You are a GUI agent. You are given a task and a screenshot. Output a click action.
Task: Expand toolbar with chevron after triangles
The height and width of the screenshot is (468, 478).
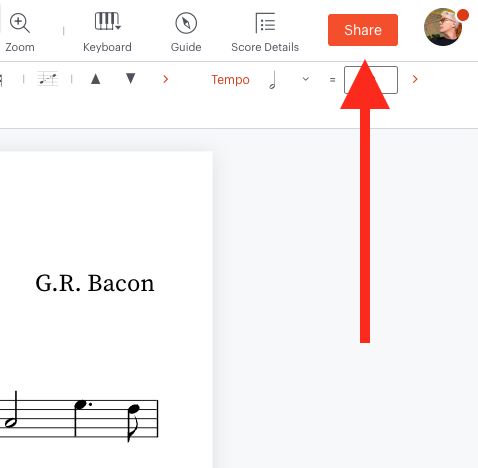click(x=166, y=79)
